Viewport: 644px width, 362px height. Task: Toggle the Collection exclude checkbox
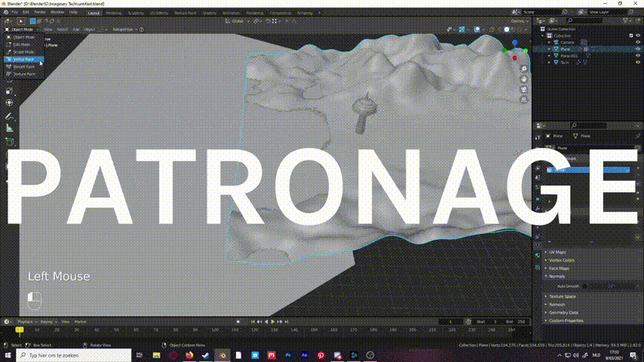631,35
